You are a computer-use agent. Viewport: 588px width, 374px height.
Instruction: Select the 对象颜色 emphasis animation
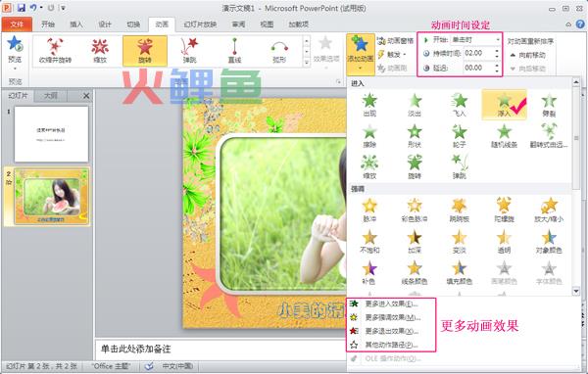(549, 242)
